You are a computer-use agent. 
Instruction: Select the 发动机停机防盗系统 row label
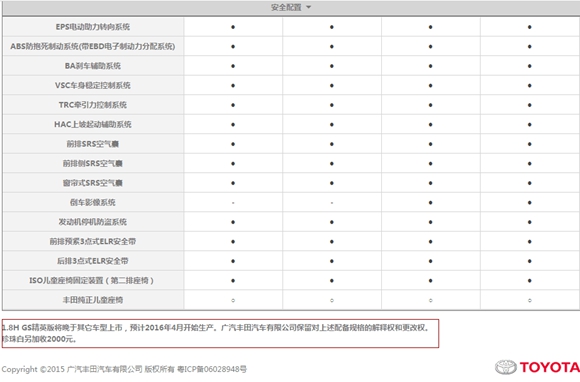pos(93,222)
